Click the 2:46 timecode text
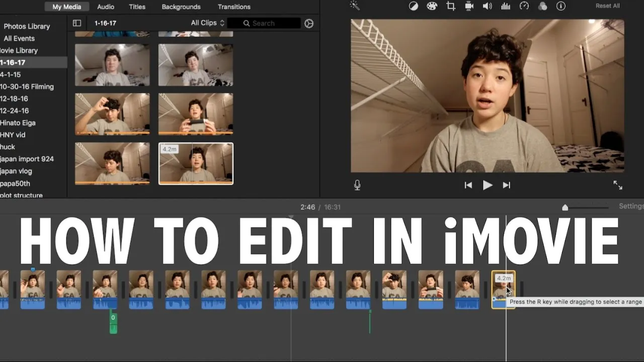Image resolution: width=644 pixels, height=362 pixels. (x=307, y=207)
